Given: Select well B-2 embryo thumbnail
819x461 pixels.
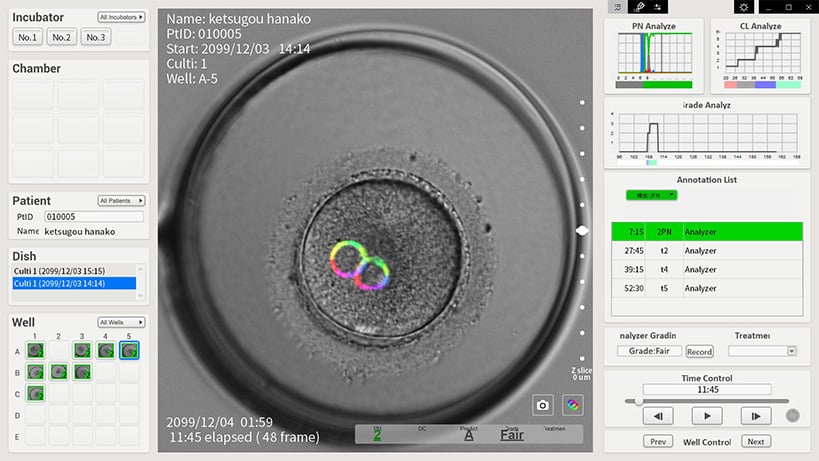Looking at the screenshot, I should pyautogui.click(x=59, y=371).
